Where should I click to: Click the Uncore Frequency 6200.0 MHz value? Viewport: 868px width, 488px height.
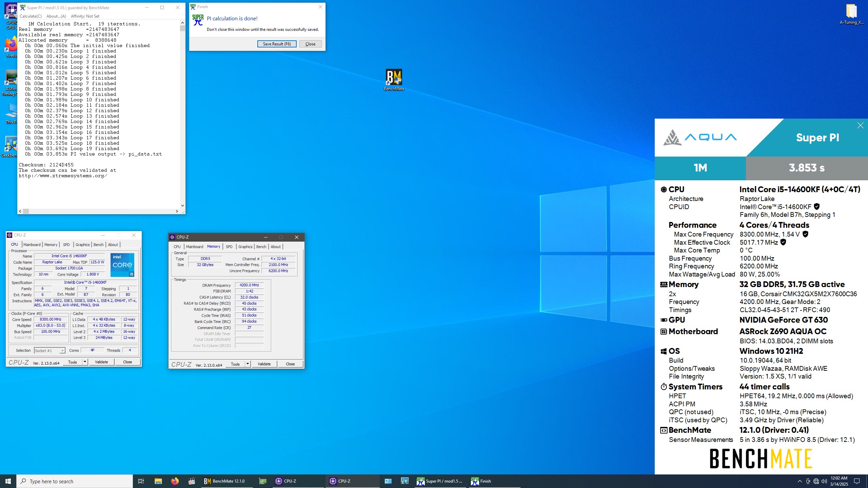(278, 271)
